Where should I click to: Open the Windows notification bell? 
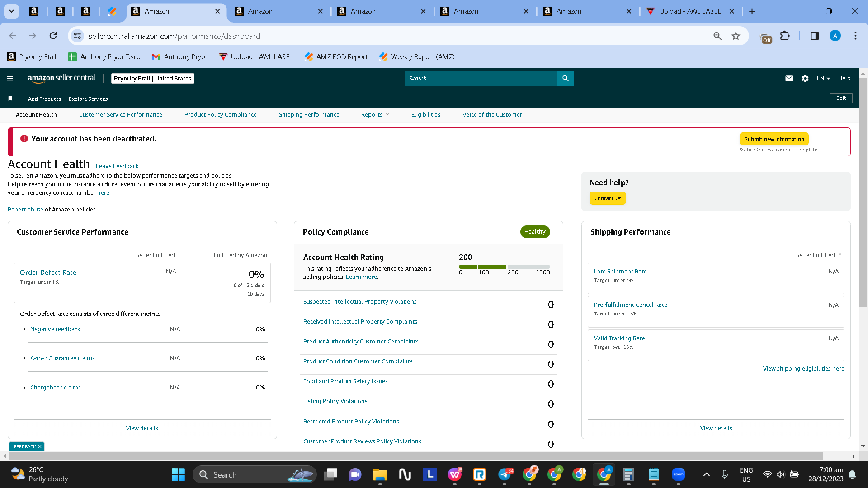(852, 474)
